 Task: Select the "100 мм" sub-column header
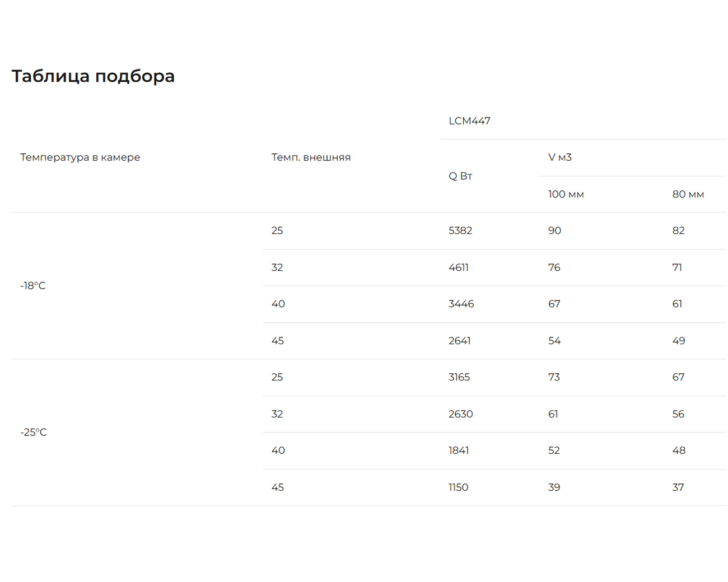coord(566,194)
